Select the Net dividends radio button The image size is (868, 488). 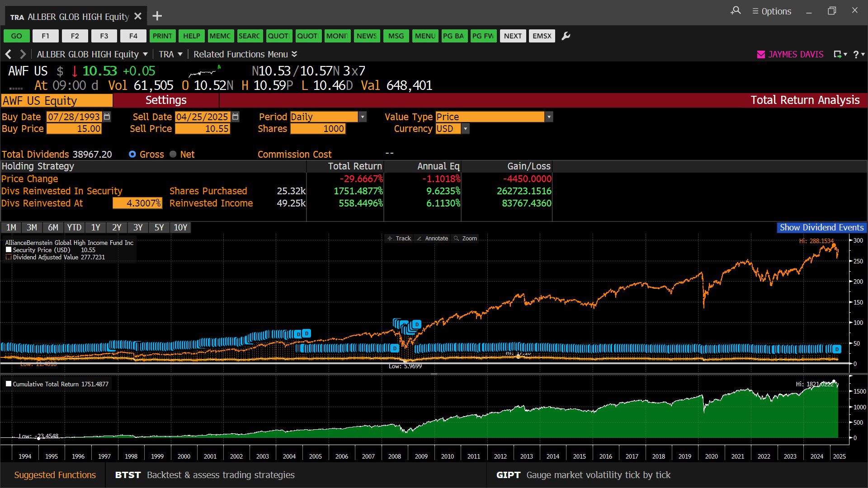(173, 155)
